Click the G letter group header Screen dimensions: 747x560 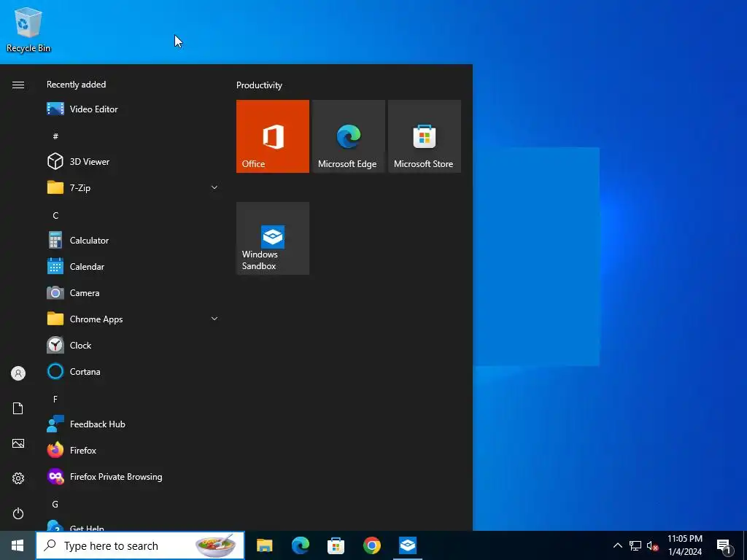55,504
